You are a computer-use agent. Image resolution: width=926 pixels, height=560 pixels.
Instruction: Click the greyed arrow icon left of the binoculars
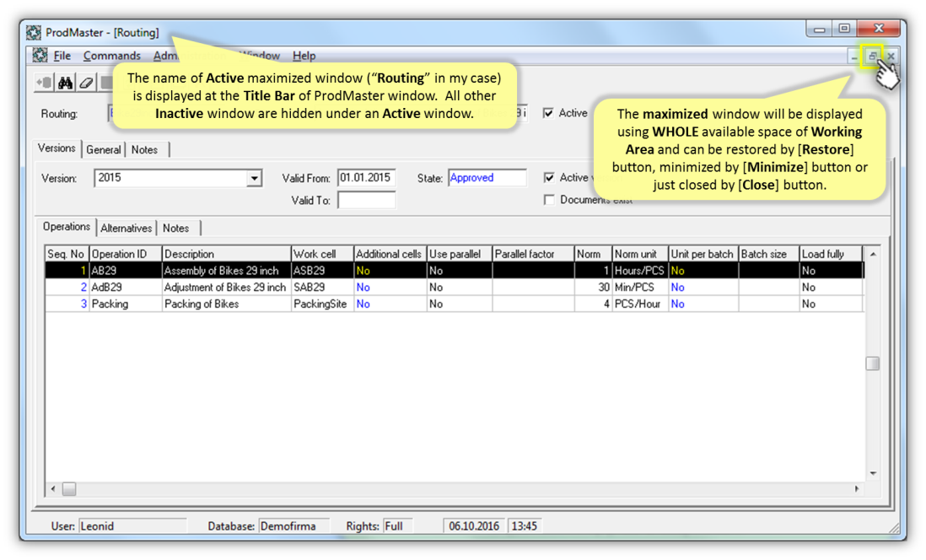coord(45,83)
